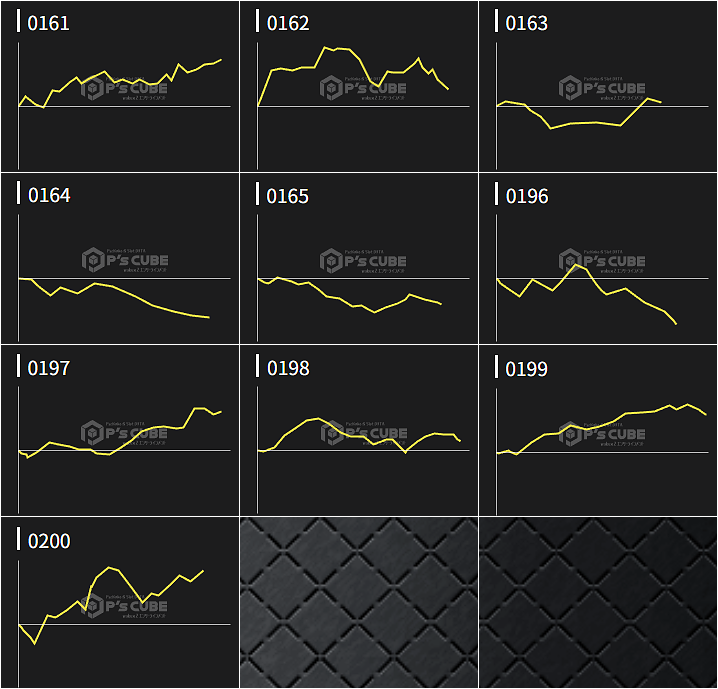718x689 pixels.
Task: Click the P's CUBE logo in graph 0196
Action: [603, 262]
